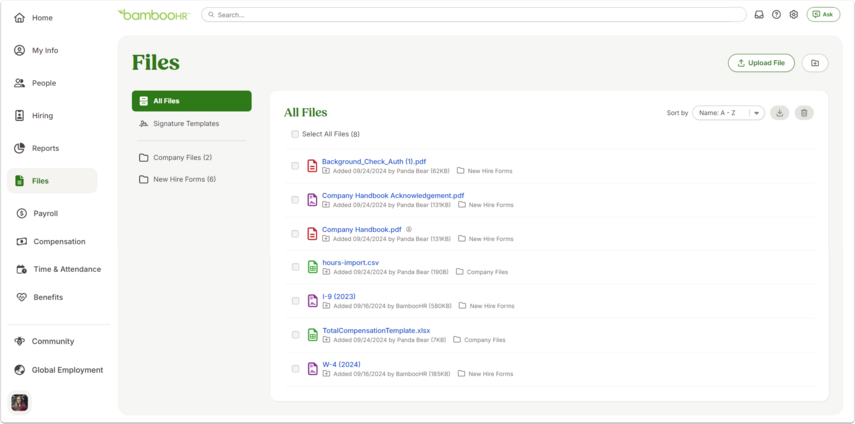Click the trash delete icon

(804, 113)
